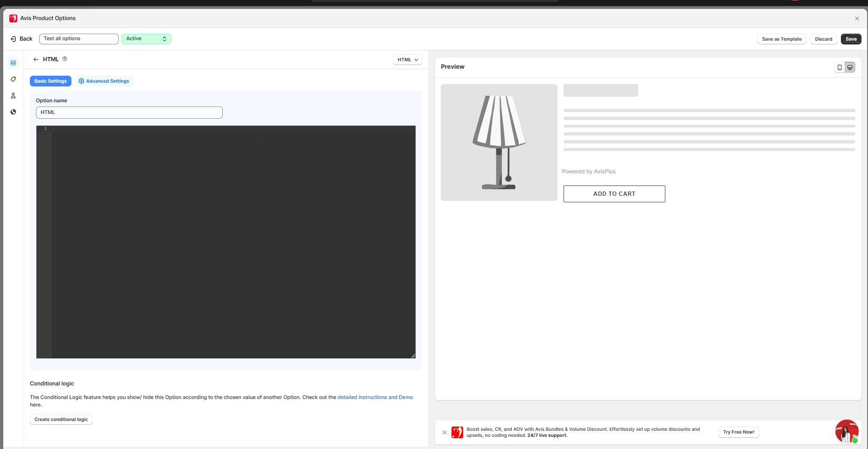This screenshot has width=868, height=449.
Task: Click Create conditional logic button
Action: pyautogui.click(x=61, y=420)
